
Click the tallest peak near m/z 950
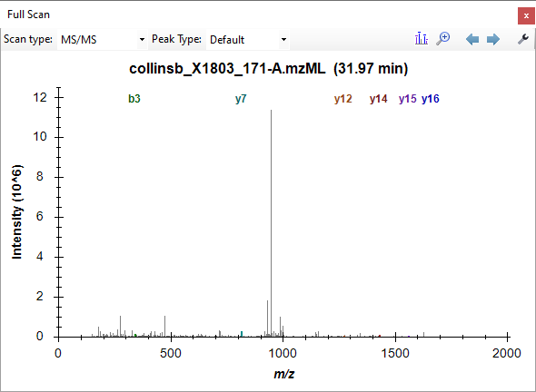click(272, 222)
